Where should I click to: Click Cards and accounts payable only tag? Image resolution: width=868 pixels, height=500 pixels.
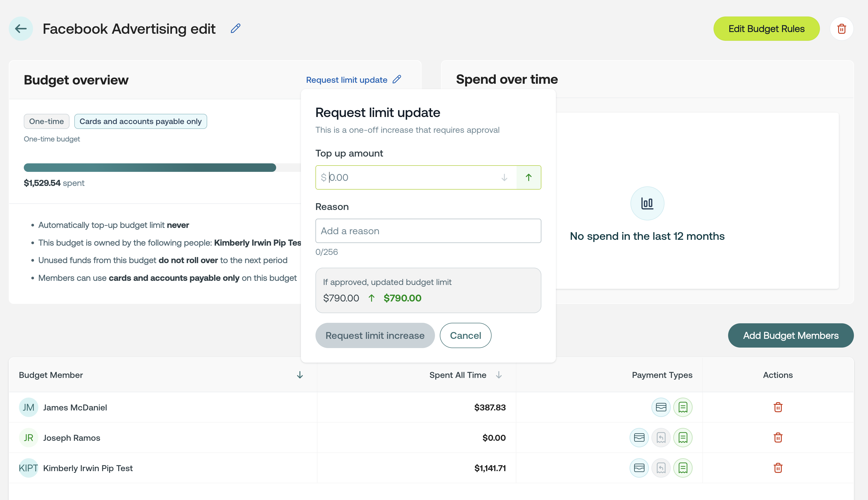click(141, 121)
